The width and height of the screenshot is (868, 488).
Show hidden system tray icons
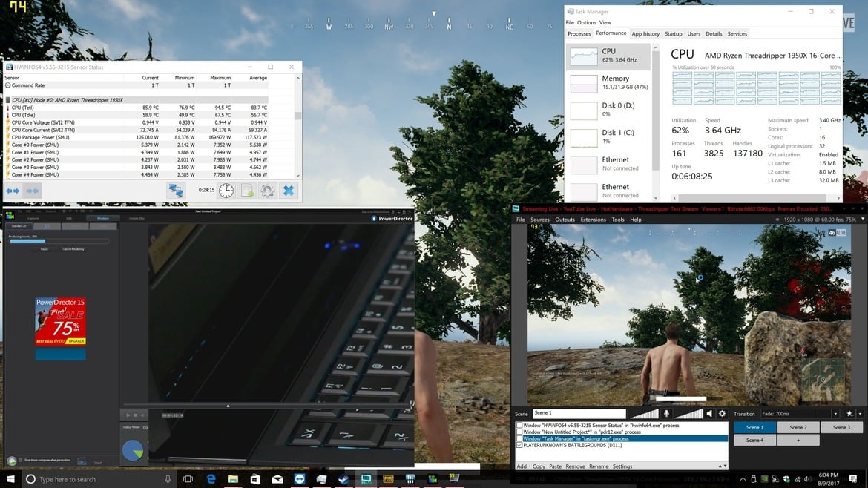tap(743, 479)
